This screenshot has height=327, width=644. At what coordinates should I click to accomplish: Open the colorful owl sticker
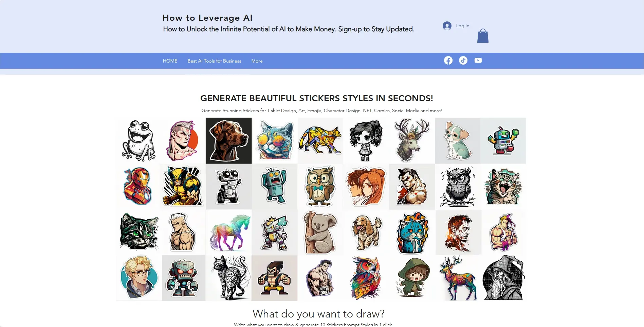click(x=366, y=278)
